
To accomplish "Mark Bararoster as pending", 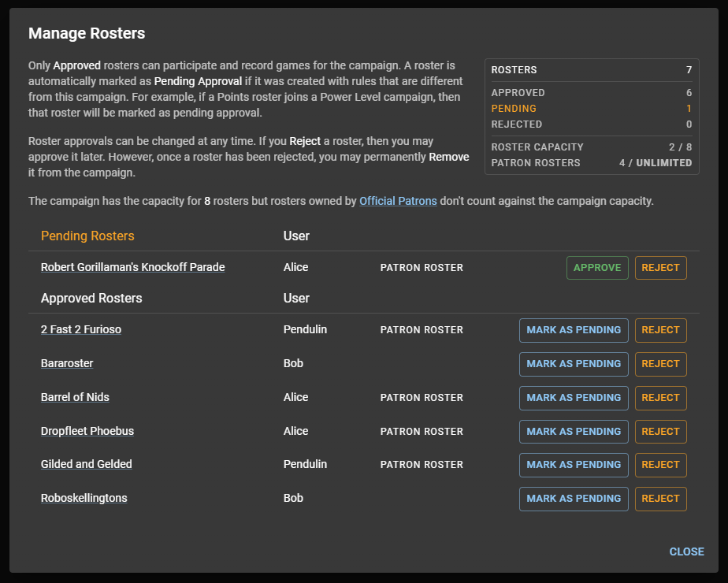I will [x=574, y=364].
